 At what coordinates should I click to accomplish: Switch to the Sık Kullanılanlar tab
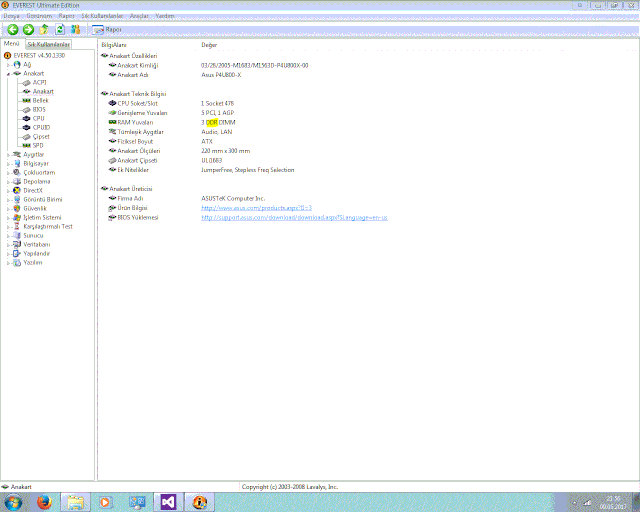click(49, 44)
